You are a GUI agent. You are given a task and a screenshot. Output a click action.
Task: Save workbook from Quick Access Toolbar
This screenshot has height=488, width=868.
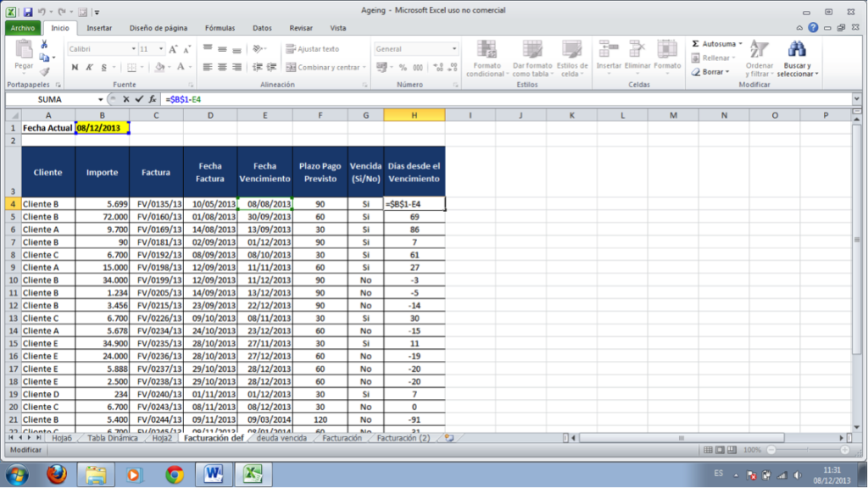coord(28,12)
